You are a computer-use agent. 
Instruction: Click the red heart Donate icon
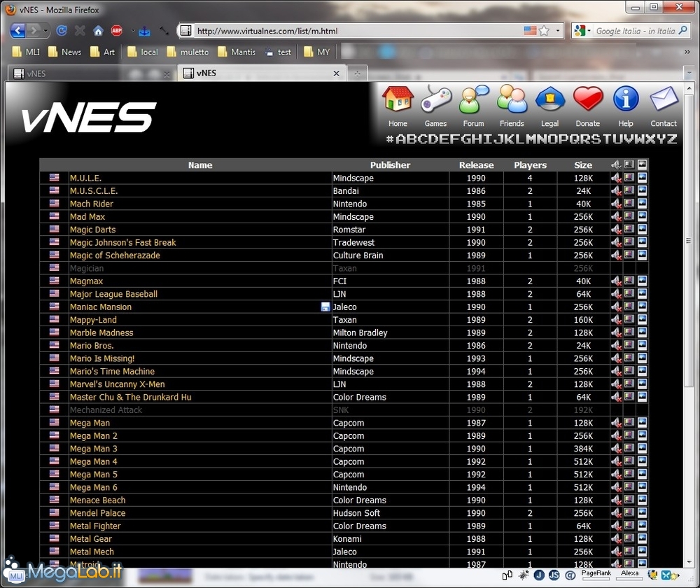click(588, 99)
